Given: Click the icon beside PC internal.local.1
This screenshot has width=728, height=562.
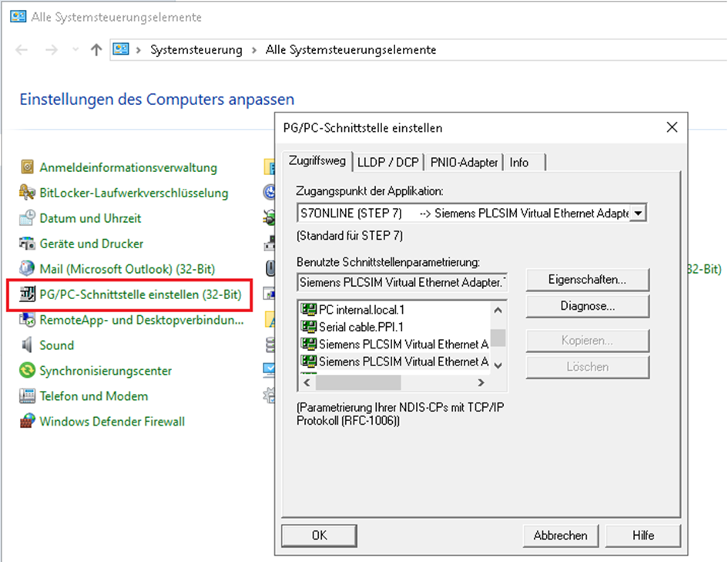Looking at the screenshot, I should pyautogui.click(x=308, y=309).
